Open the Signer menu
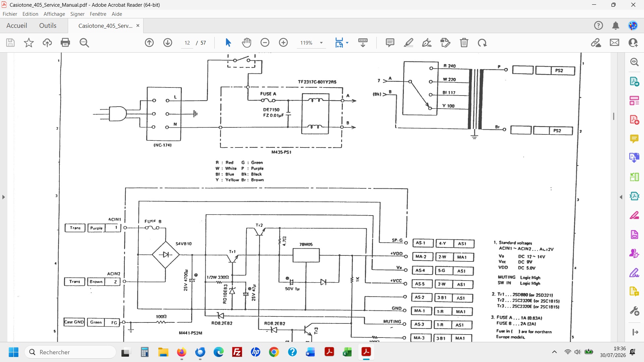Image resolution: width=644 pixels, height=362 pixels. (x=77, y=14)
